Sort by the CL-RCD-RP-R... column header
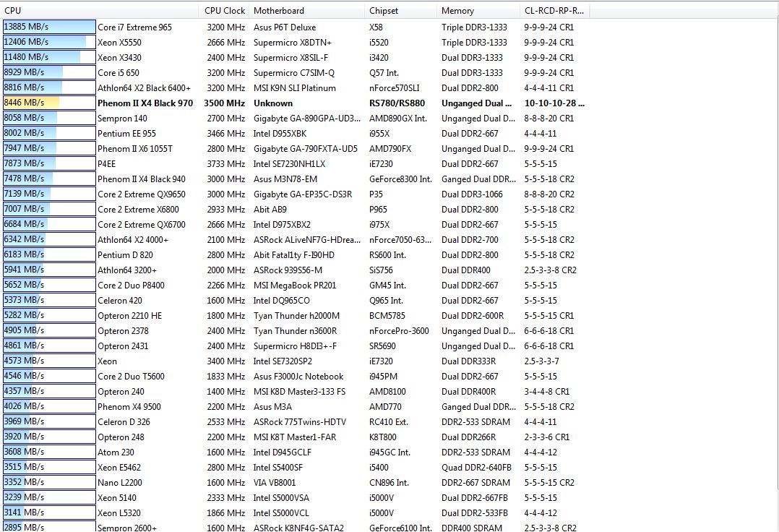Viewport: 779px width, 532px height. 555,10
